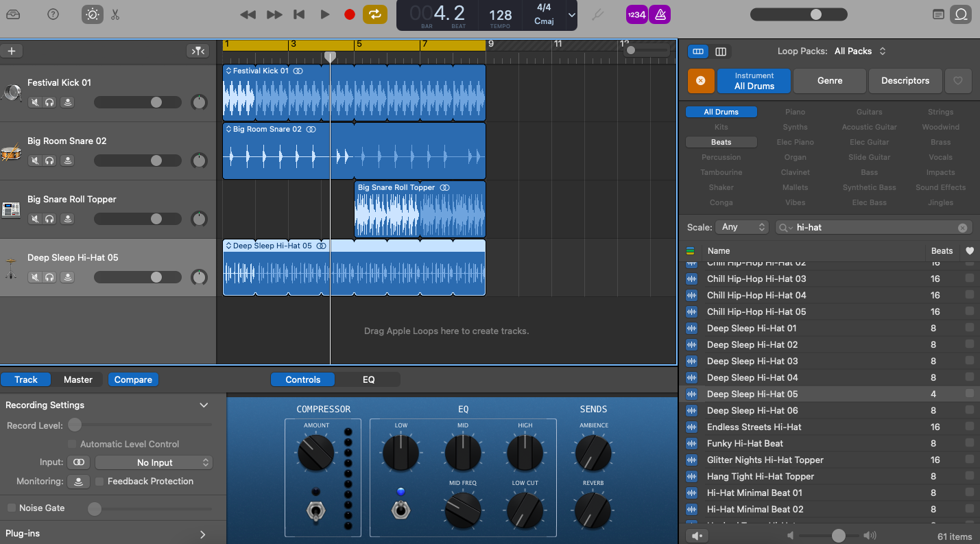Enable the metronome click
Viewport: 980px width, 544px height.
coord(660,14)
